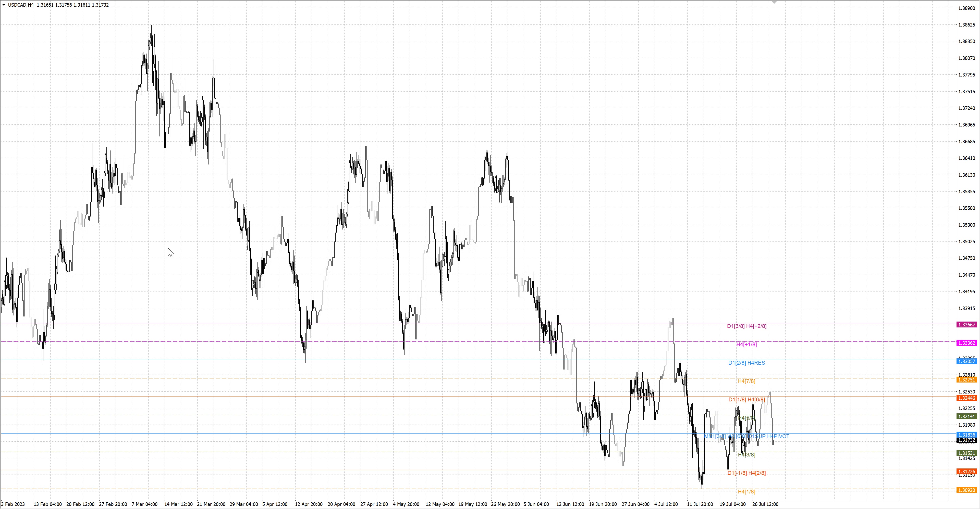Screen dimensions: 980x509
Task: Click the magenta 1.33362 price tag
Action: tap(966, 343)
